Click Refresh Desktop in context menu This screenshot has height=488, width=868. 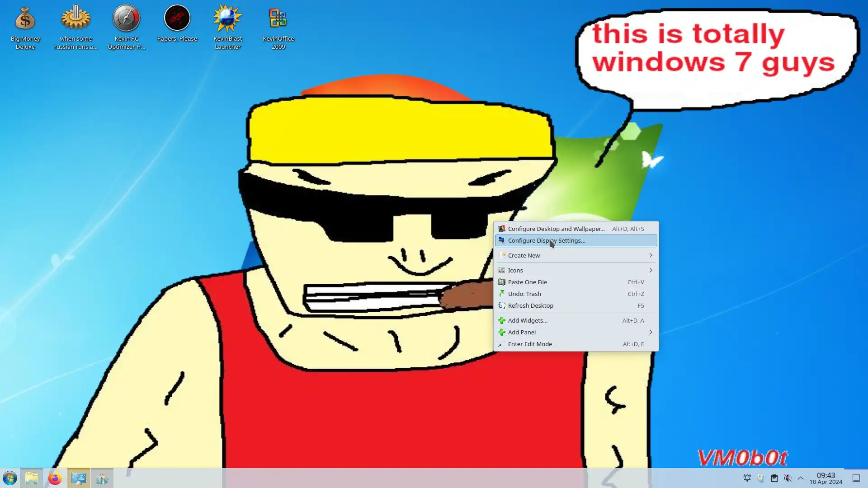[530, 305]
